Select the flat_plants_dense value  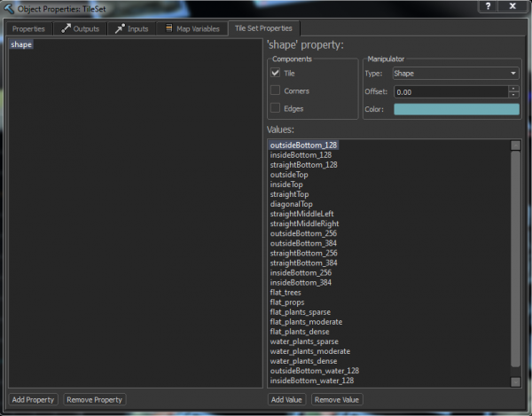tap(300, 332)
